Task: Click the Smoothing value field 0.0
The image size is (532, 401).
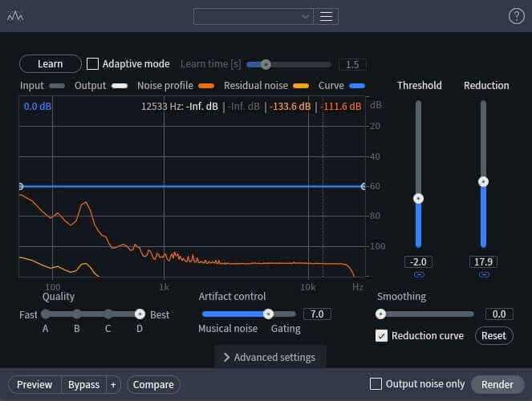Action: click(x=499, y=314)
